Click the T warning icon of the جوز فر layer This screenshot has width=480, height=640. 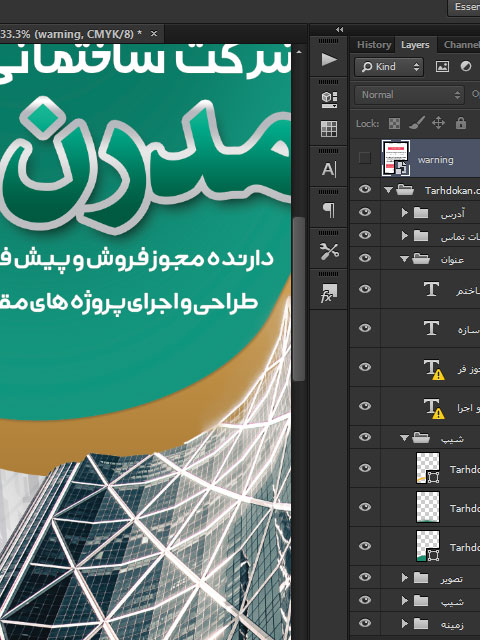tap(433, 369)
